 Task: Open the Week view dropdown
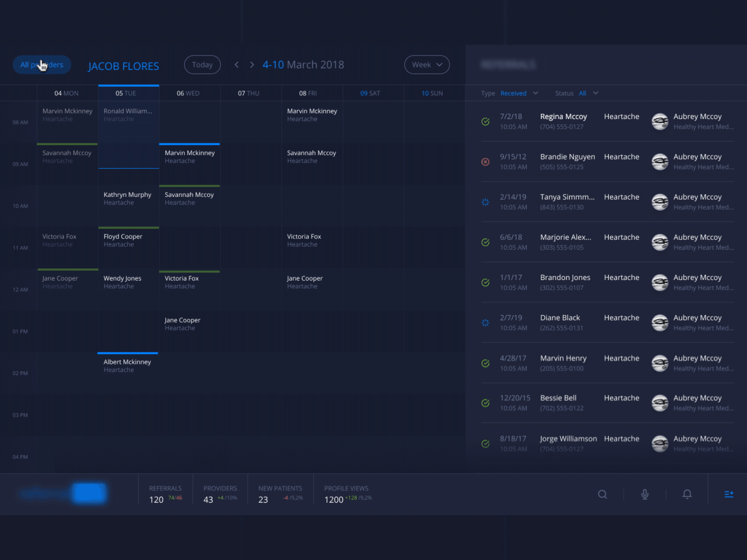pyautogui.click(x=427, y=65)
